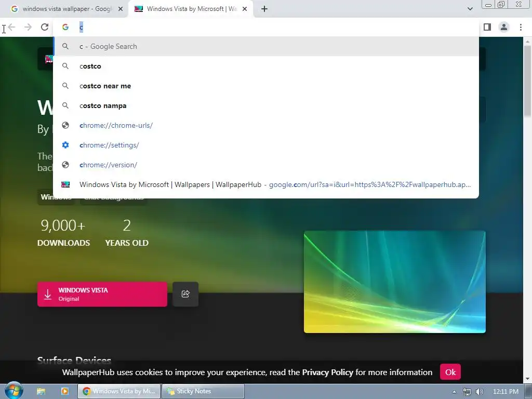Open the volume speaker tray icon
Screen dimensions: 532x399
[480, 392]
